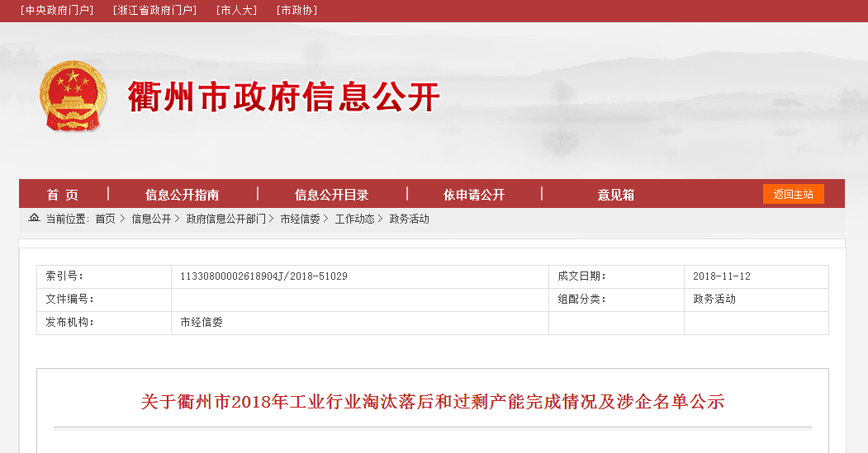
Task: Open the 市人大 top link
Action: [x=236, y=11]
